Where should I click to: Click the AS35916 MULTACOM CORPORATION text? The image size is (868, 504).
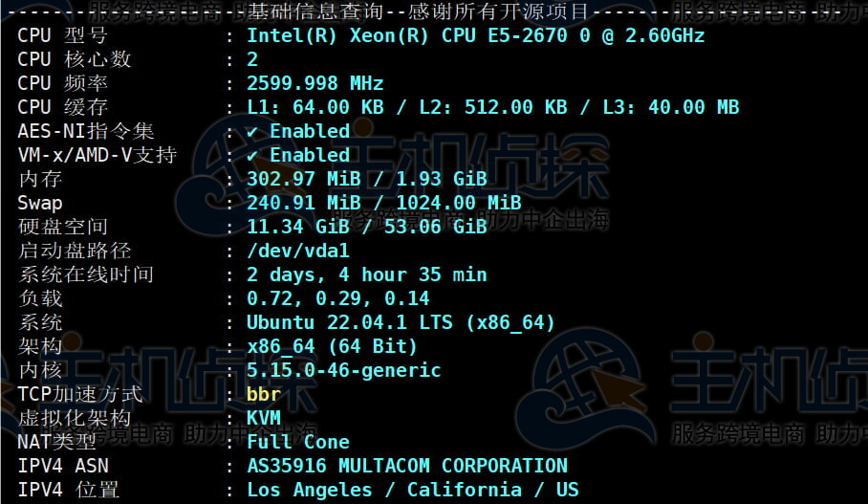[x=406, y=466]
